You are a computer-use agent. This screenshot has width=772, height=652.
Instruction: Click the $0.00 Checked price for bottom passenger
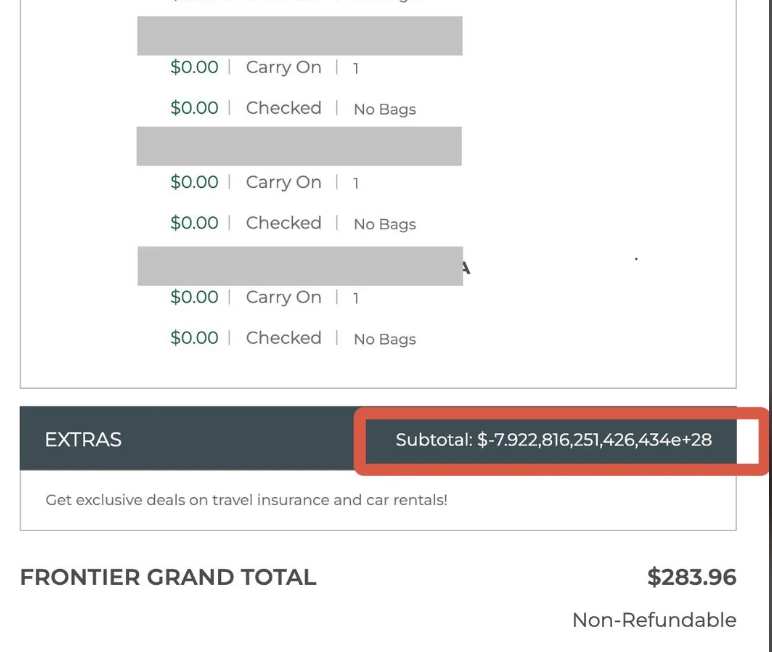click(x=194, y=338)
